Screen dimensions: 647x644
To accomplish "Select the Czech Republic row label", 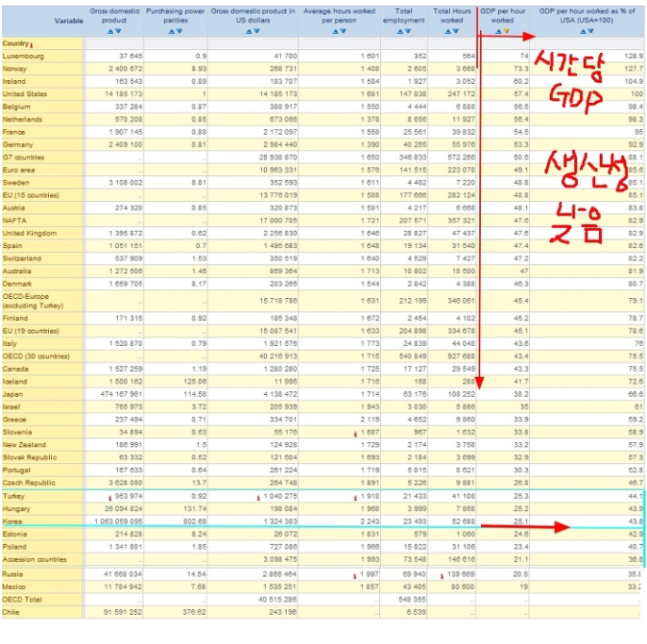I will pyautogui.click(x=29, y=483).
